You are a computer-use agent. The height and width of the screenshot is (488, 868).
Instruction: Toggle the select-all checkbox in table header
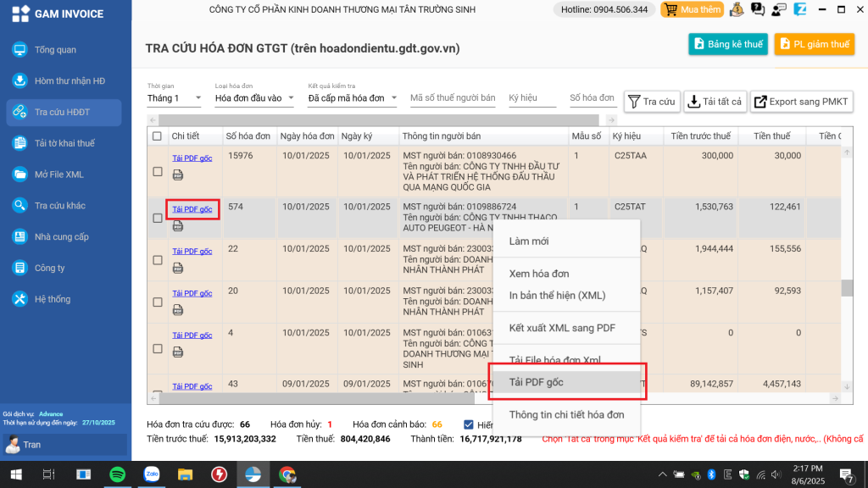(157, 136)
